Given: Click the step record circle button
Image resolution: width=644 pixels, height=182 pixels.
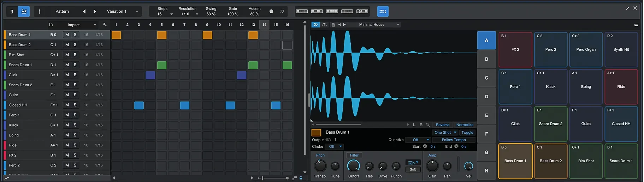Looking at the screenshot, I should click(271, 11).
